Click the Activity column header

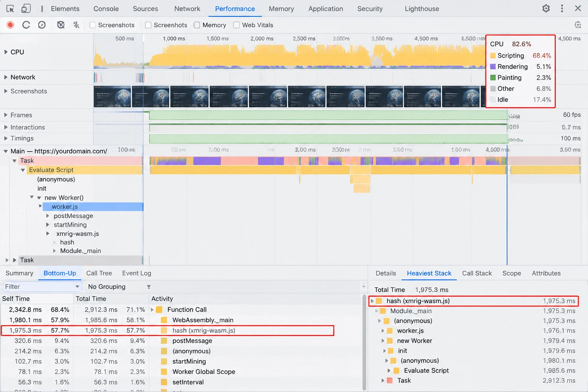click(255, 299)
